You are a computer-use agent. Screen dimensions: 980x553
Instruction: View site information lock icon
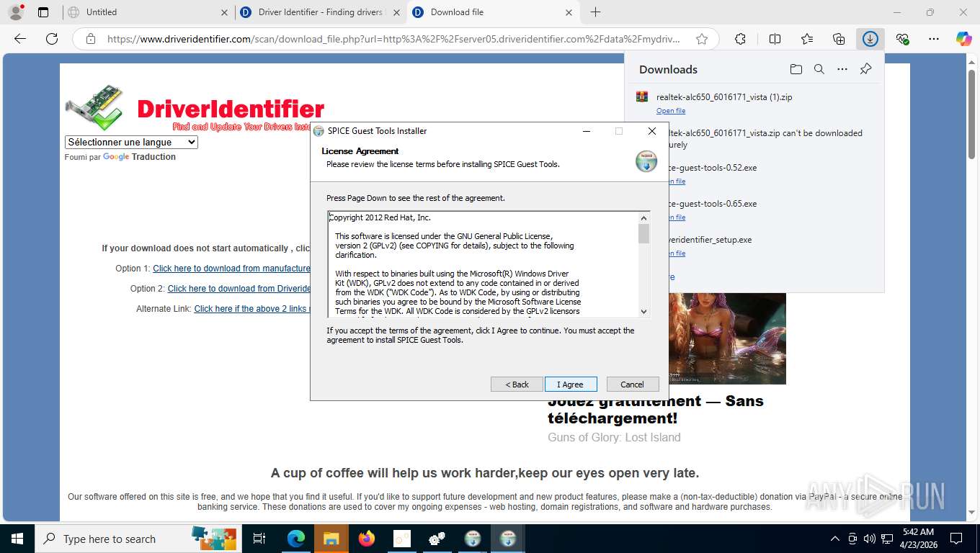[91, 39]
